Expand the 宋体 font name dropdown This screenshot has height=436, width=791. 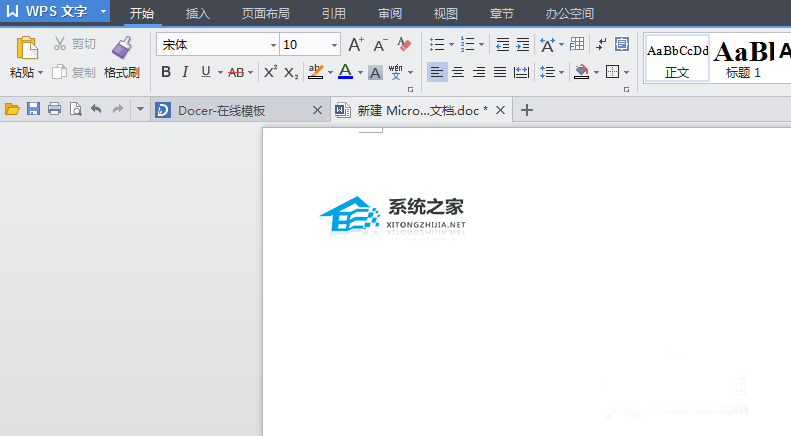(273, 45)
